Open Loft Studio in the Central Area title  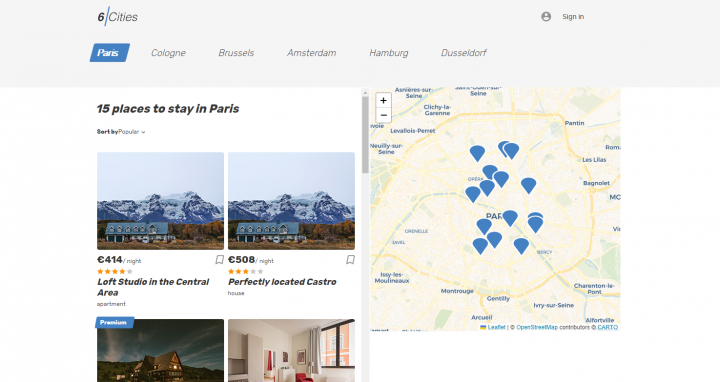point(153,287)
